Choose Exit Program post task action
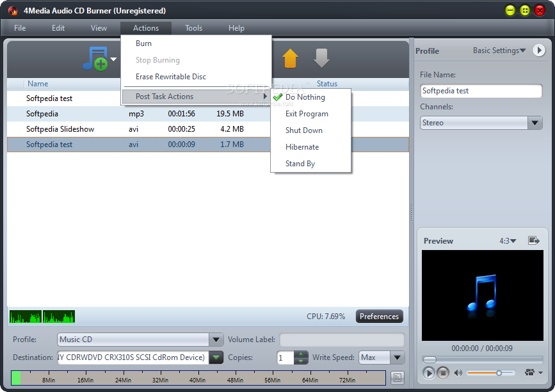Image resolution: width=555 pixels, height=392 pixels. pos(310,114)
